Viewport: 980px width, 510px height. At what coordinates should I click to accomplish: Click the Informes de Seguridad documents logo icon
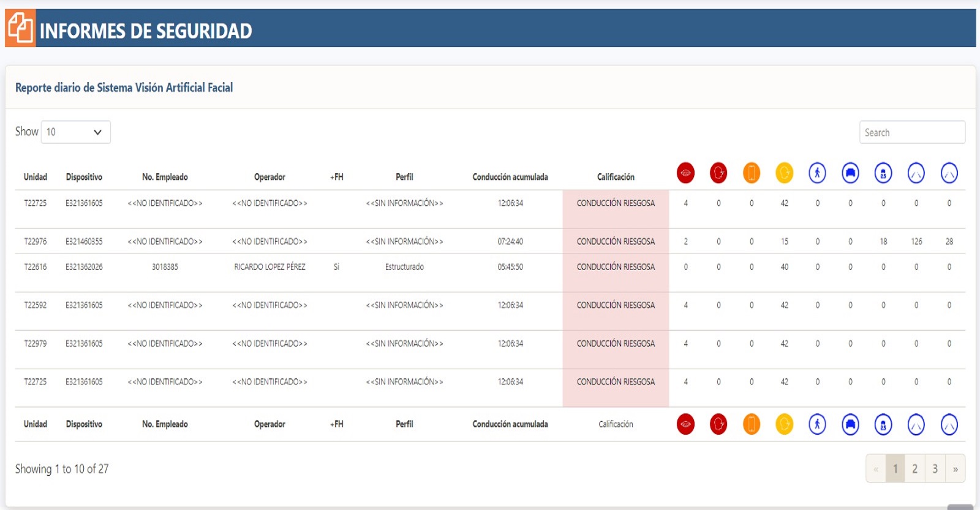point(20,28)
